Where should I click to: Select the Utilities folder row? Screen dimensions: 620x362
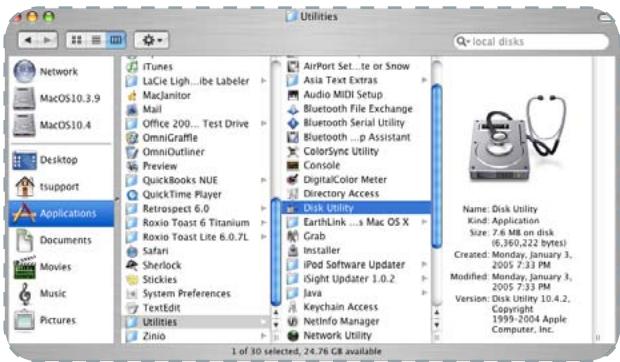[x=196, y=322]
